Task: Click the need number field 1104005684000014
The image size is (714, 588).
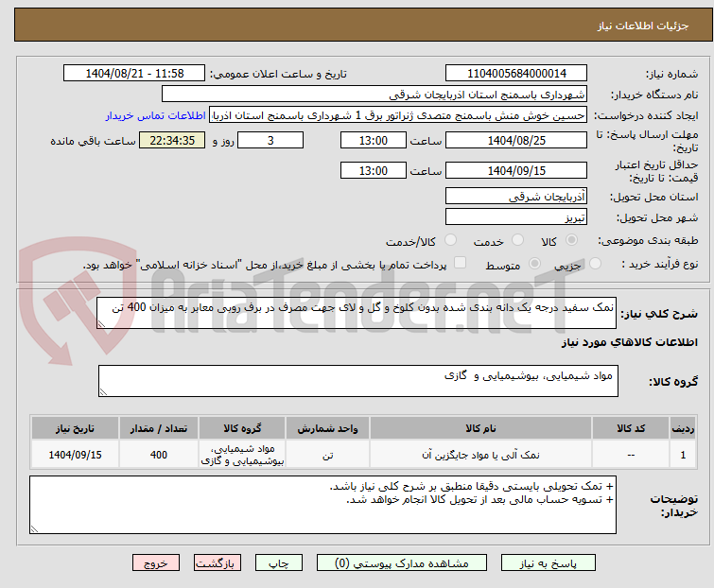Action: 516,74
